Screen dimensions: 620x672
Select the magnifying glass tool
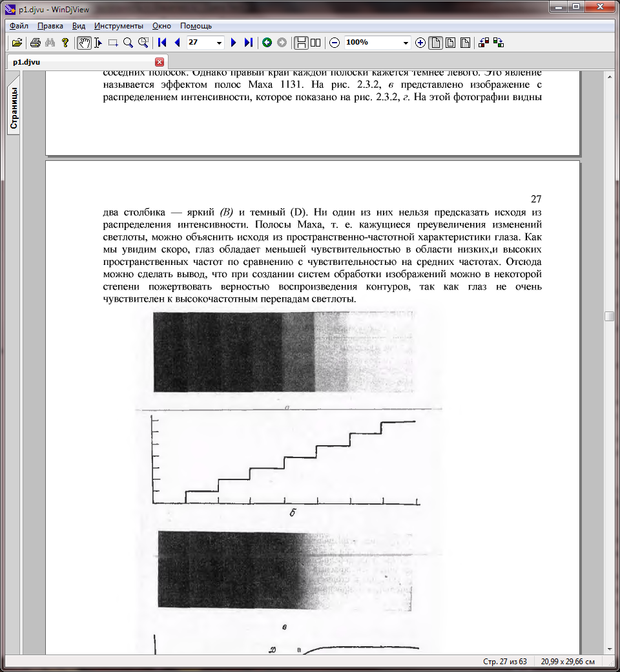coord(128,43)
